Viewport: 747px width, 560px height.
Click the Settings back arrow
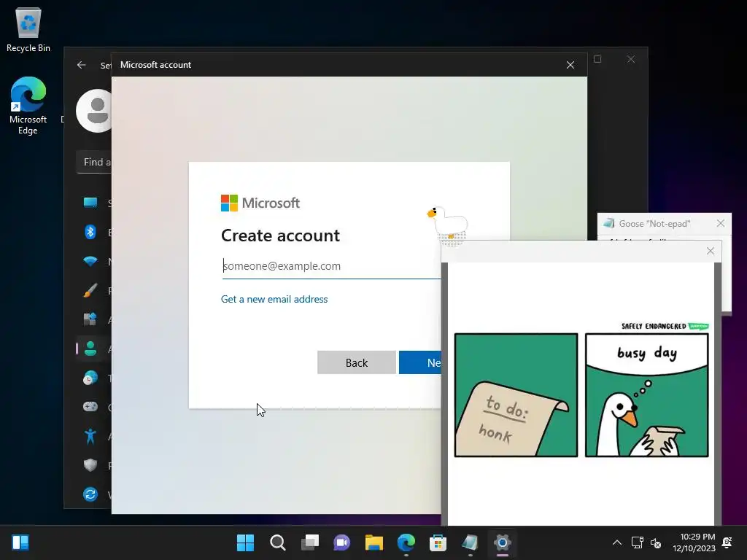82,65
